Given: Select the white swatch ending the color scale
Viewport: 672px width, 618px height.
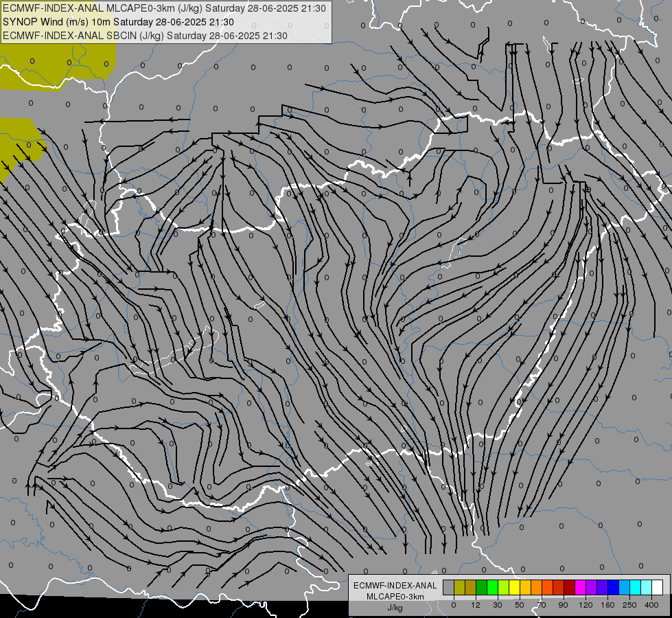Looking at the screenshot, I should 657,587.
